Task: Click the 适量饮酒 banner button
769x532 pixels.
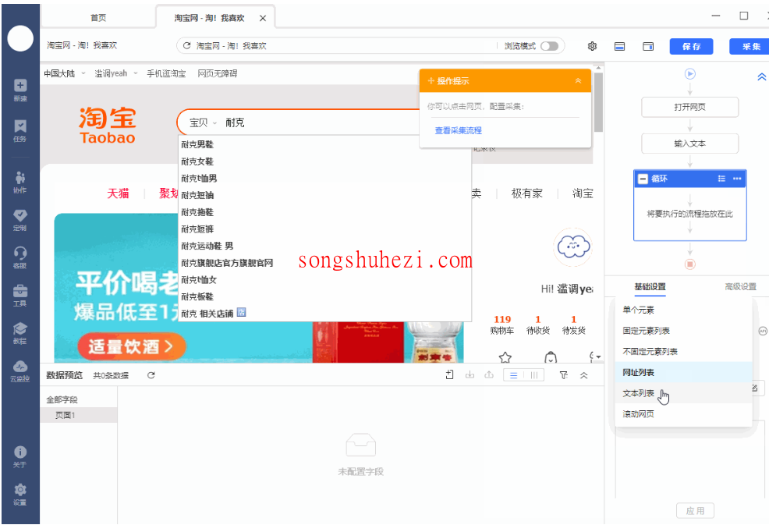Action: [131, 346]
